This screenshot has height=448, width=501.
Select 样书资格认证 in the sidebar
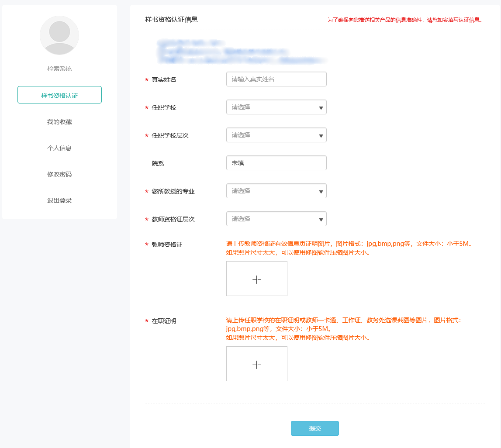(x=59, y=95)
